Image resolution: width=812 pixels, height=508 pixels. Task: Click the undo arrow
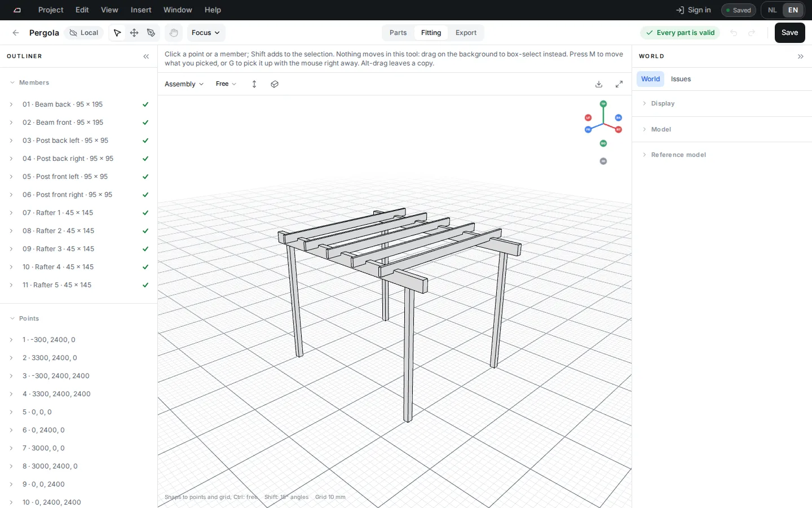[734, 33]
